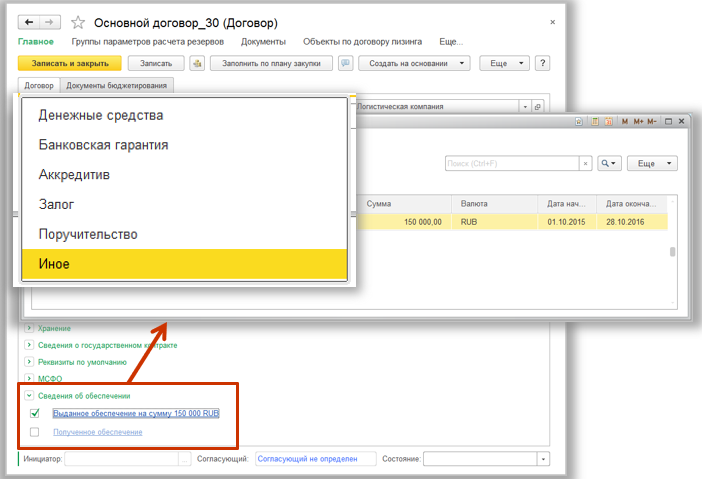Screen dimensions: 702x479
Task: Add contract to favorites with star icon
Action: (x=77, y=21)
